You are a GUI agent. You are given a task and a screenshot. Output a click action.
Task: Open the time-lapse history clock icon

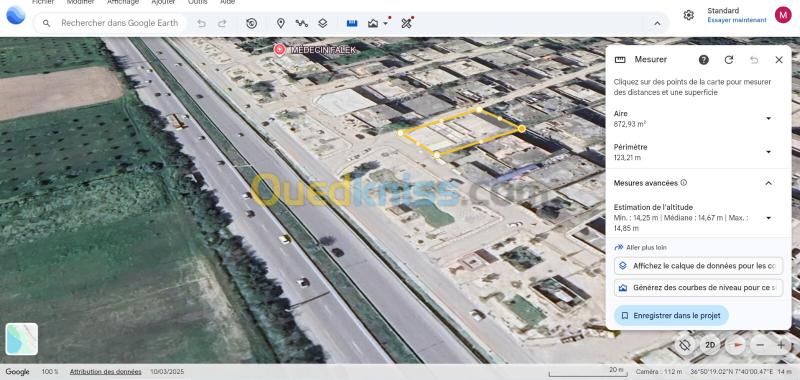tap(251, 23)
